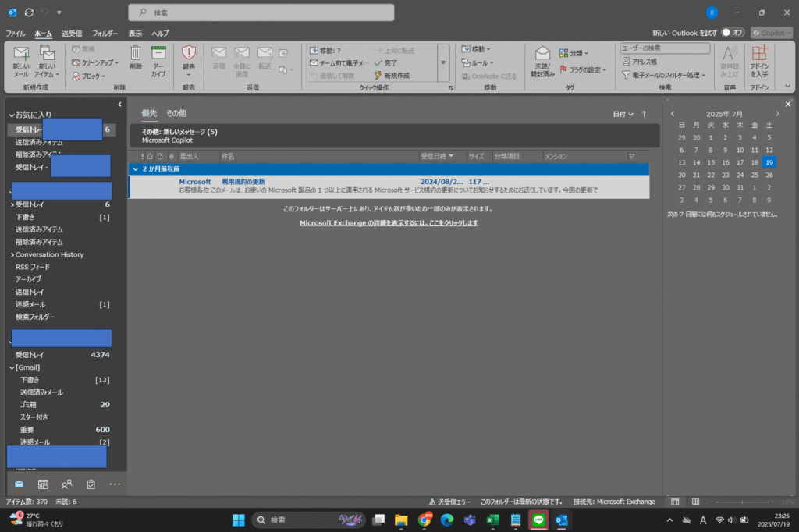Sort by the 受信日時 column header

pyautogui.click(x=442, y=157)
